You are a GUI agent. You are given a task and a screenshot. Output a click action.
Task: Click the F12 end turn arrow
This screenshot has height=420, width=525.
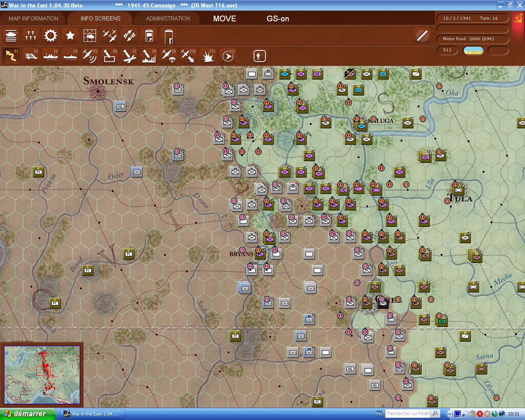(228, 56)
